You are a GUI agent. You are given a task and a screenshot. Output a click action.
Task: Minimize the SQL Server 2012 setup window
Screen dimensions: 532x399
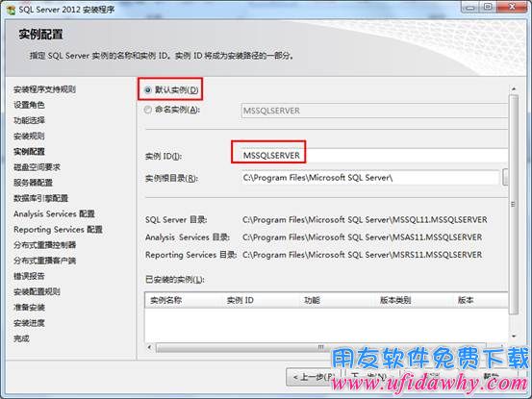(x=469, y=7)
